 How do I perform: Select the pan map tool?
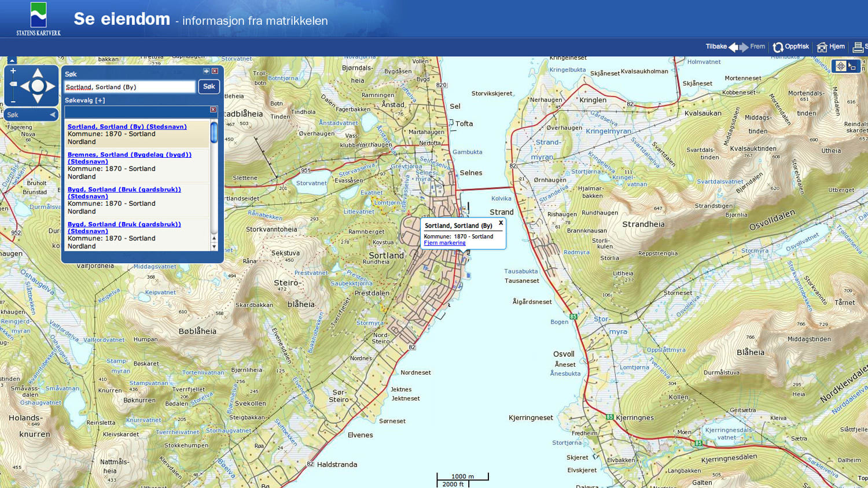[840, 66]
